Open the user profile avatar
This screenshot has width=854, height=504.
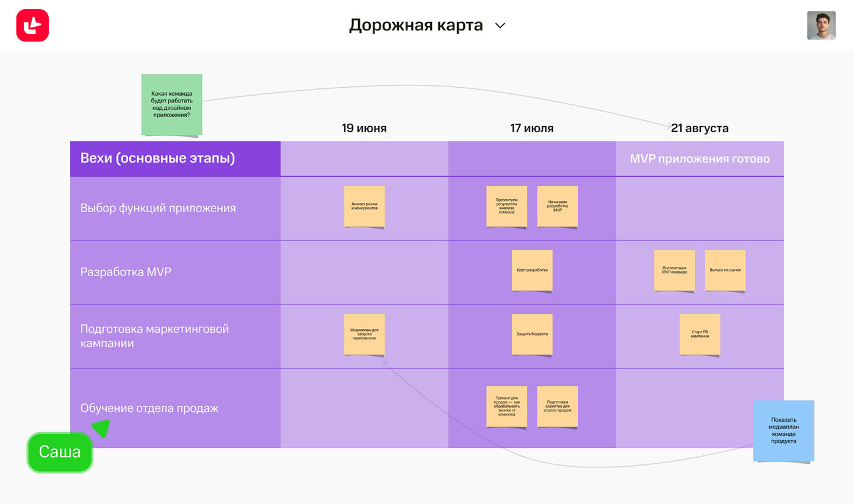[x=821, y=26]
